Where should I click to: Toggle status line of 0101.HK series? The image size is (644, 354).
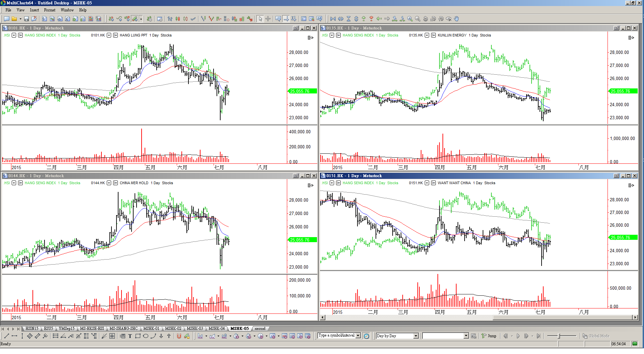[115, 35]
